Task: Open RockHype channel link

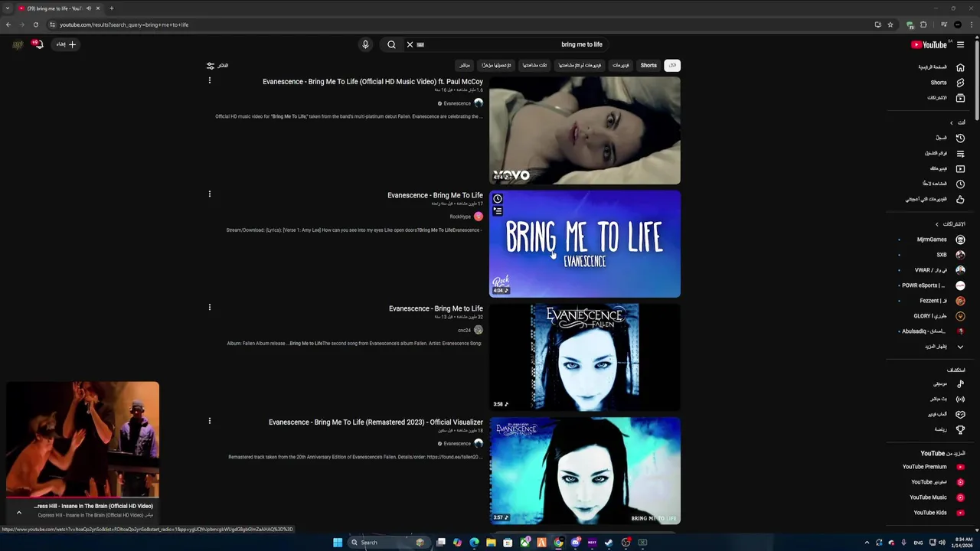Action: tap(460, 217)
